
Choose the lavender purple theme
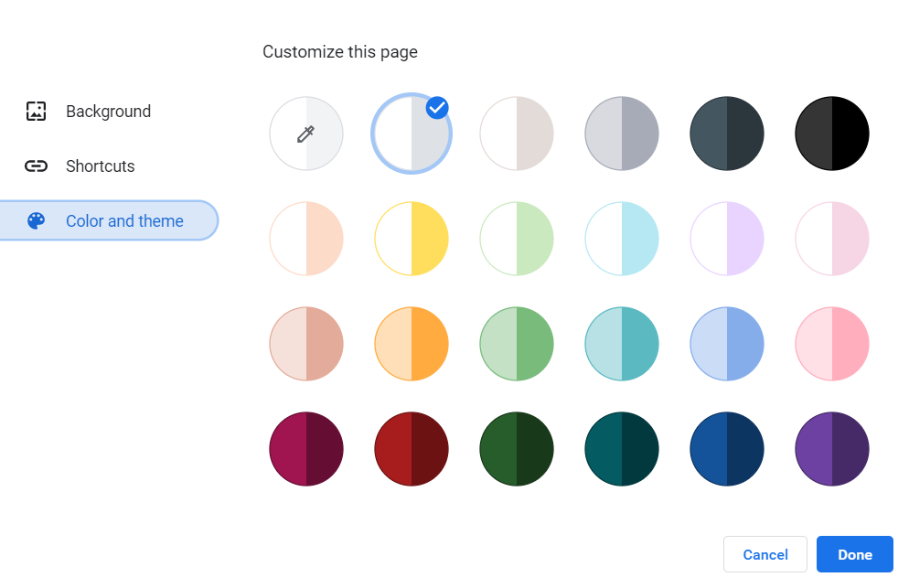tap(726, 239)
